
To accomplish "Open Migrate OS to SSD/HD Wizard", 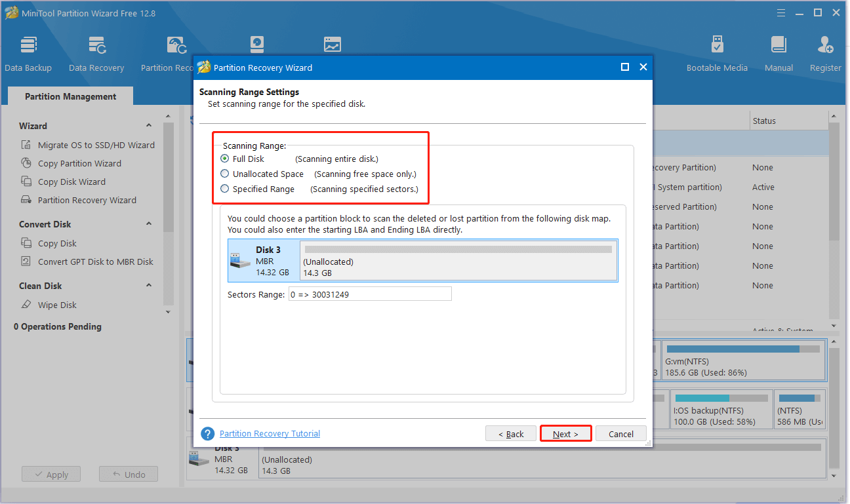I will pos(96,145).
